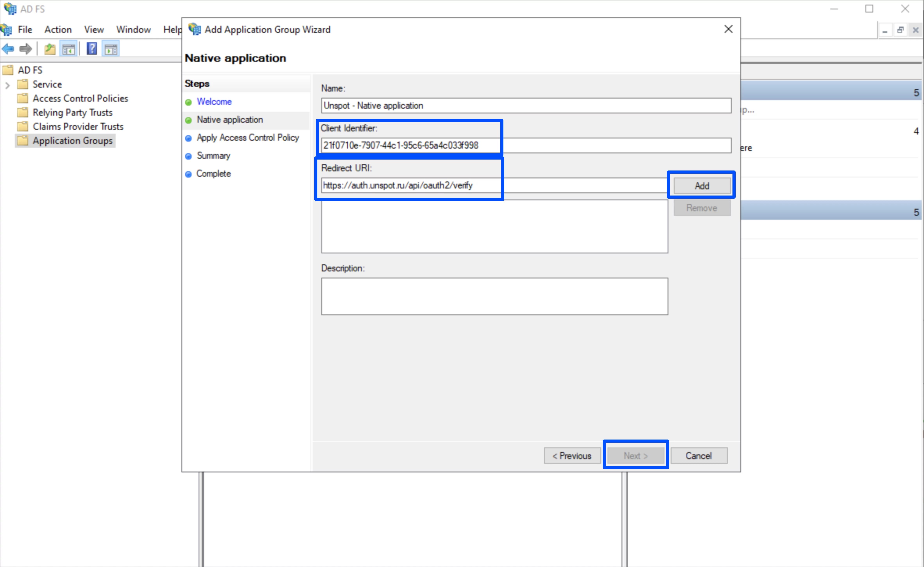Click the Previous button in wizard
Viewport: 924px width, 567px height.
click(571, 456)
